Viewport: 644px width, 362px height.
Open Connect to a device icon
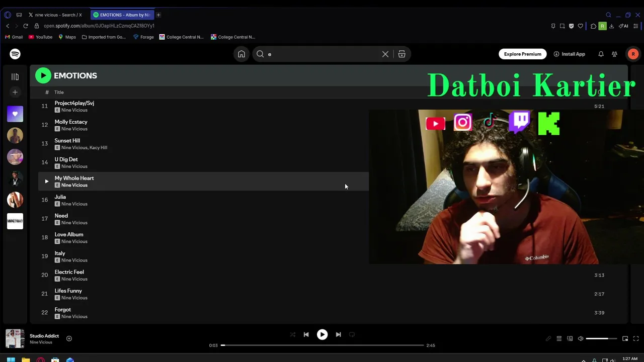pos(570,339)
